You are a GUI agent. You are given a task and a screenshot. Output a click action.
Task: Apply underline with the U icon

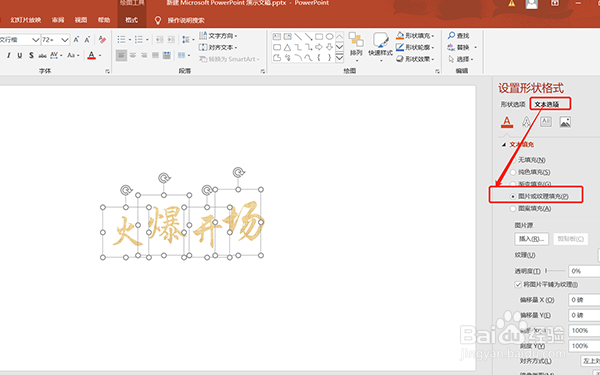(20, 55)
